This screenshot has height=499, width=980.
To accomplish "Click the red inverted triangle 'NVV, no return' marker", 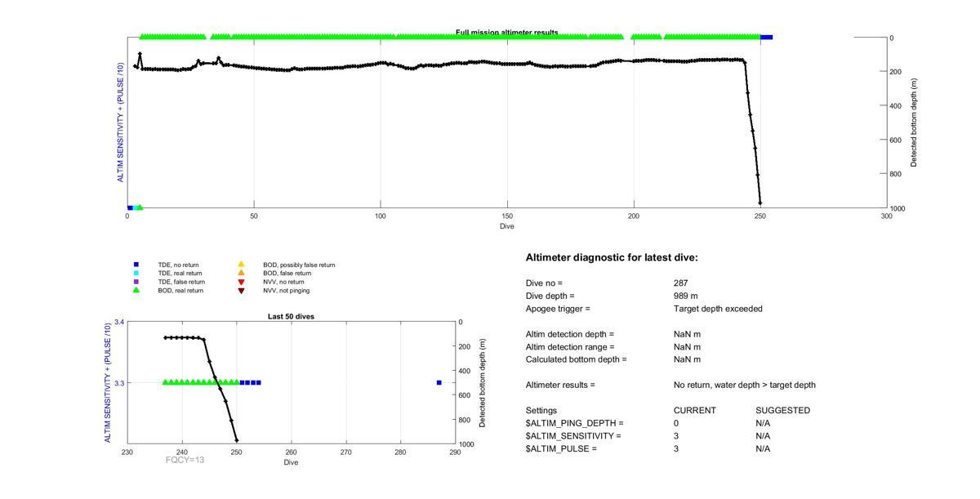I will coord(241,282).
